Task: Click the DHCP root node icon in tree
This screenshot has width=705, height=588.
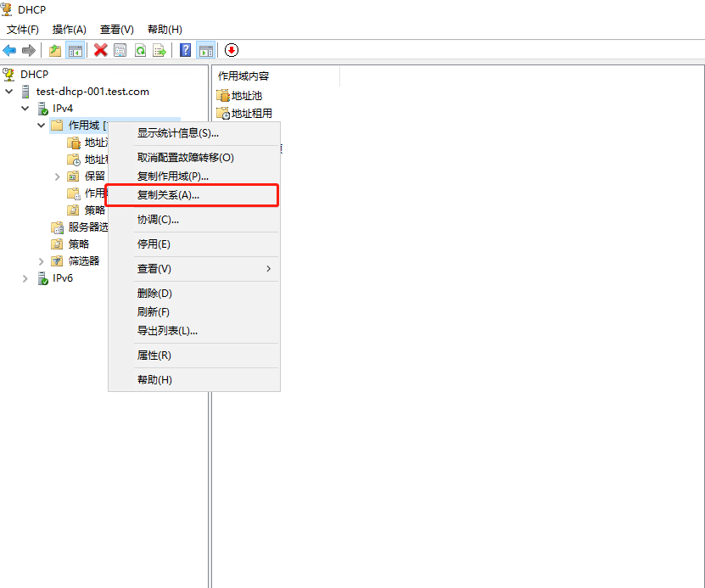Action: pos(8,75)
